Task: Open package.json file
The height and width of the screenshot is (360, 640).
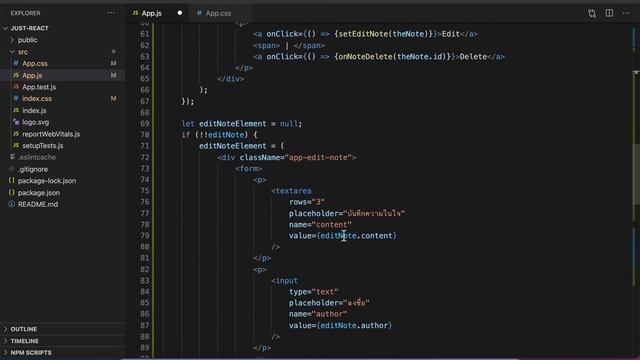Action: (x=39, y=193)
